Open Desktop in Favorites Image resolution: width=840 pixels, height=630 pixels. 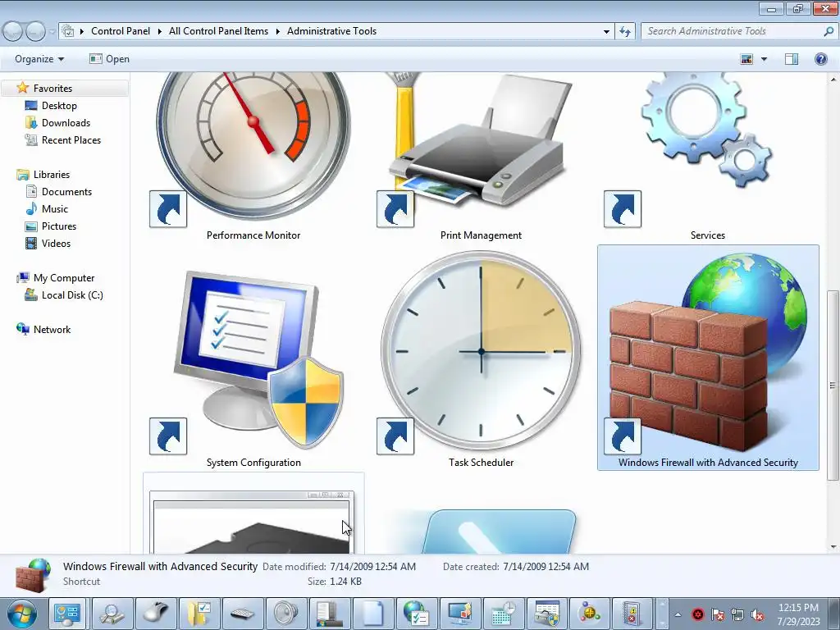pyautogui.click(x=59, y=106)
